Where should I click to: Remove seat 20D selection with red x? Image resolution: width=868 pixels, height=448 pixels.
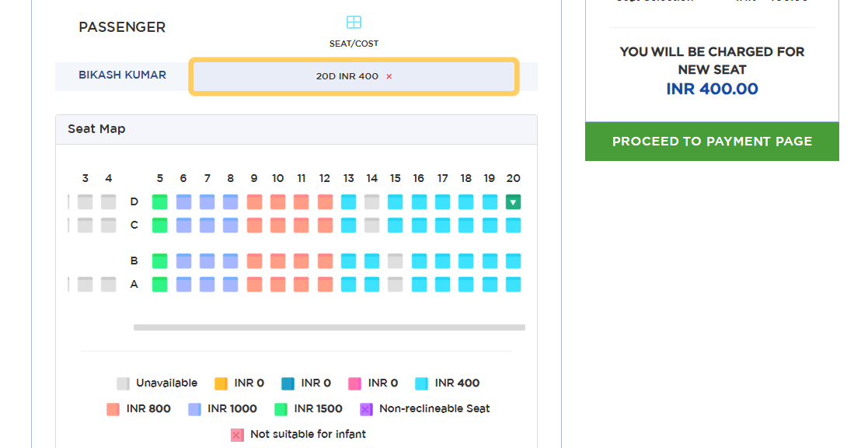[x=389, y=76]
